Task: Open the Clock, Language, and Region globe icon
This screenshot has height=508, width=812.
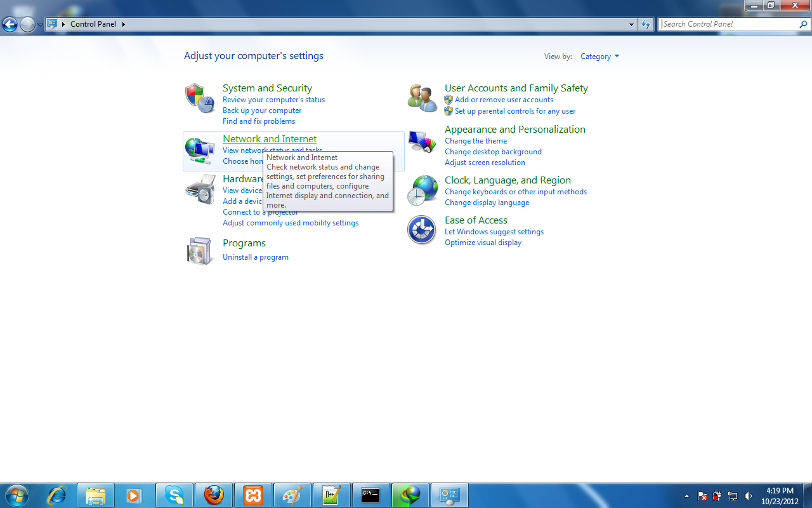Action: pos(422,190)
